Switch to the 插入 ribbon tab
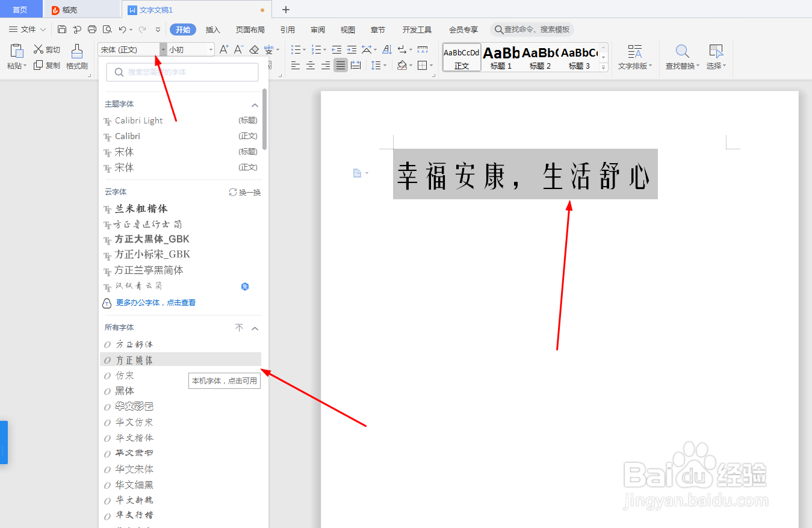This screenshot has width=812, height=528. [214, 29]
